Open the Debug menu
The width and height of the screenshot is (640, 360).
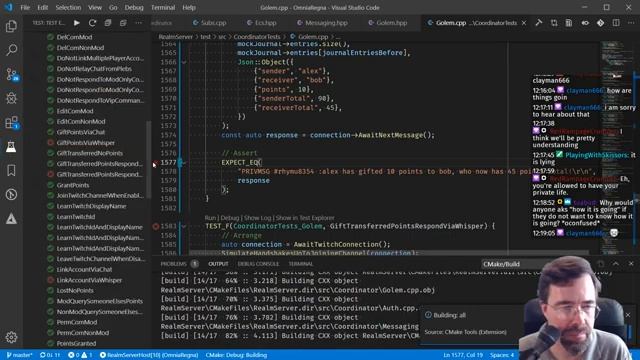point(134,7)
